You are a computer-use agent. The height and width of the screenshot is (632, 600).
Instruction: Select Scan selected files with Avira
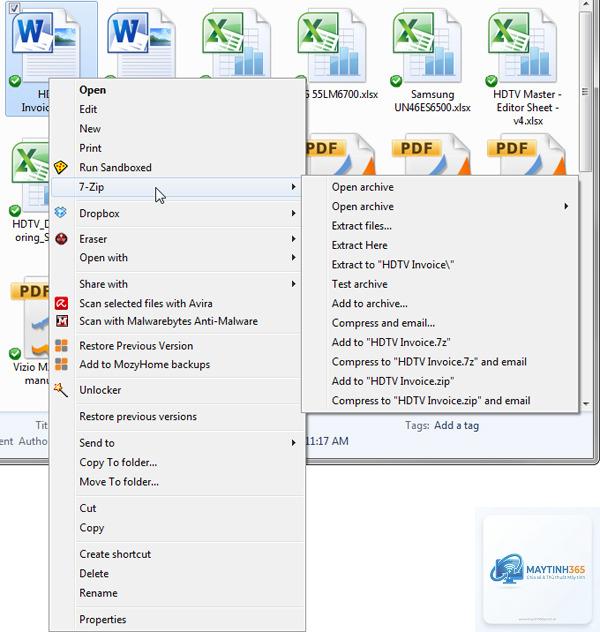click(x=176, y=303)
